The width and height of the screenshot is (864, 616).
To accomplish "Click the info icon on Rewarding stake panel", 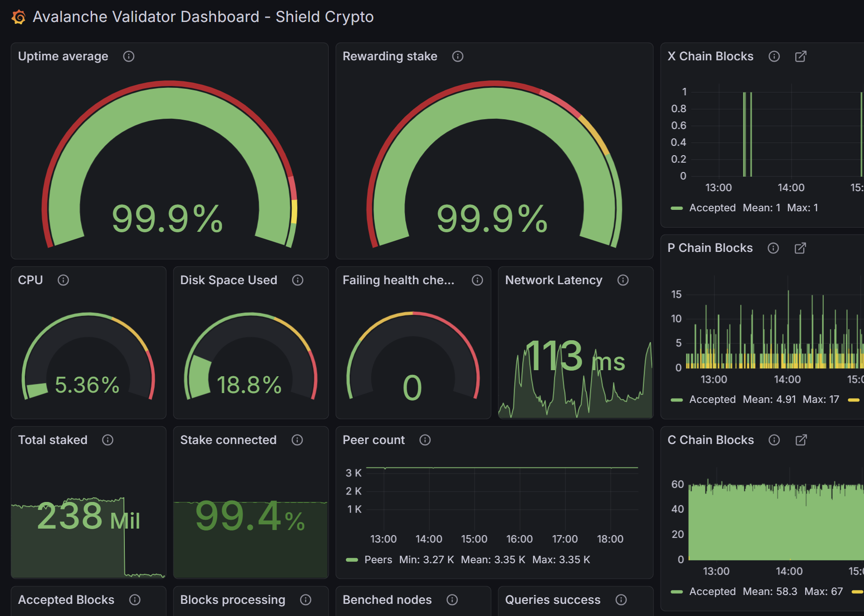I will 457,56.
